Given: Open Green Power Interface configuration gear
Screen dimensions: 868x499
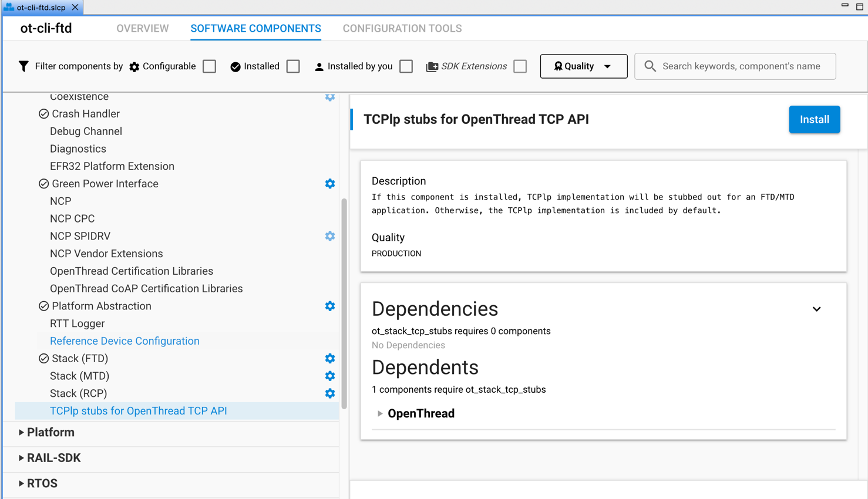Looking at the screenshot, I should (x=329, y=184).
